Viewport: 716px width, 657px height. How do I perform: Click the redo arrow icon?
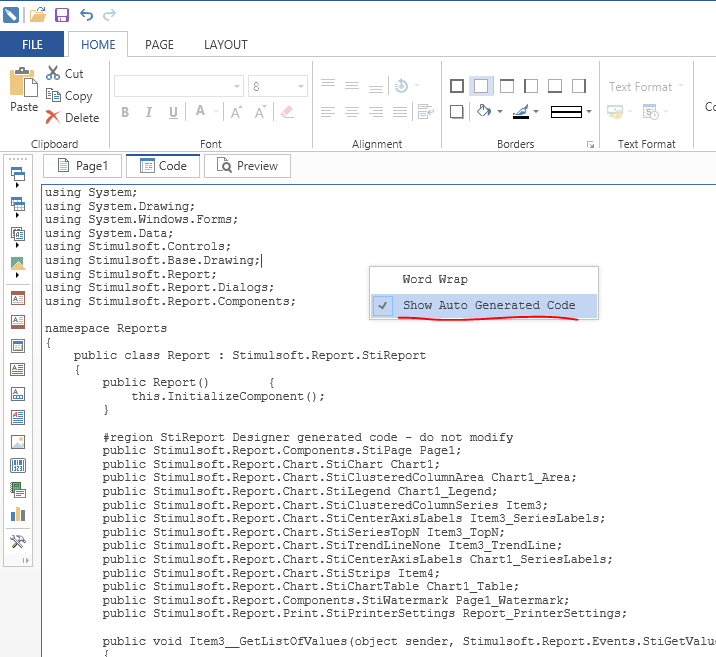[x=110, y=15]
